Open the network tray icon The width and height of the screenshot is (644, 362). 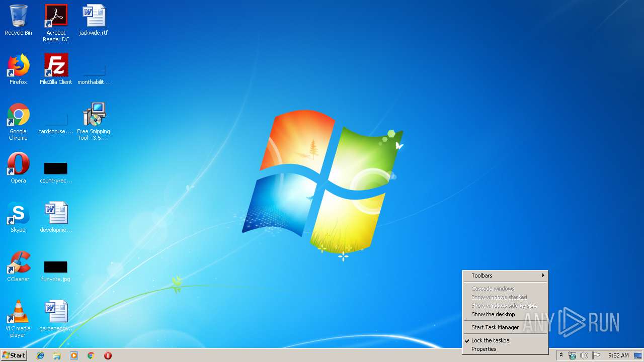pos(572,355)
